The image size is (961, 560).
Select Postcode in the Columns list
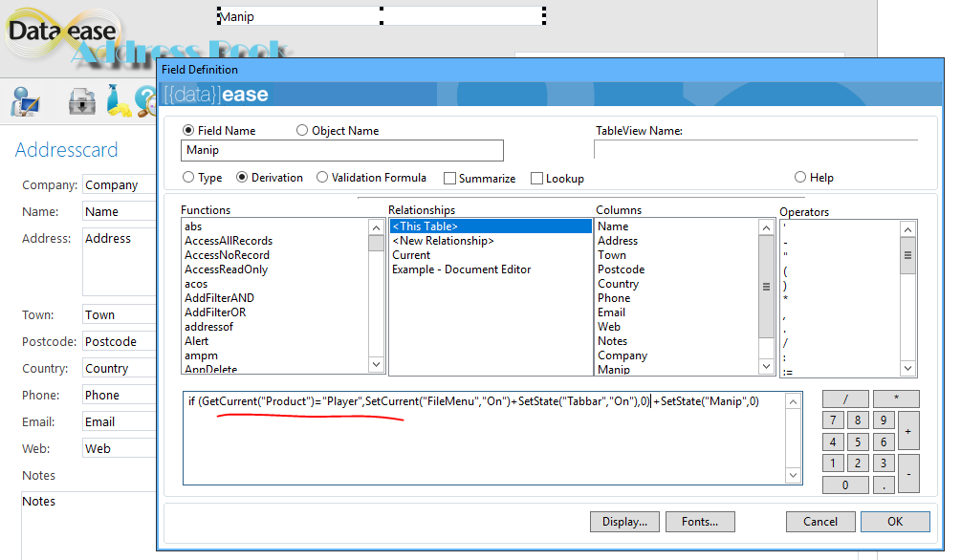622,269
